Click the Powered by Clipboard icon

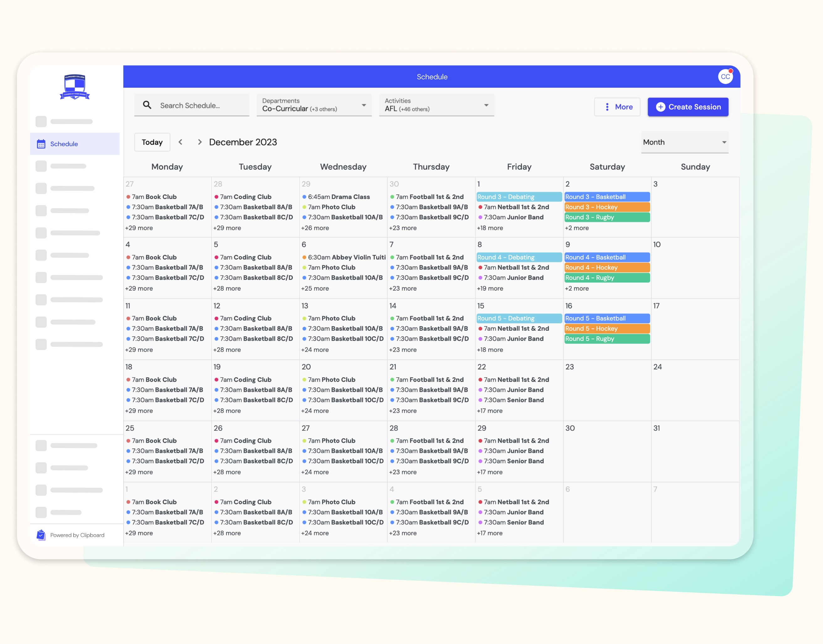41,535
